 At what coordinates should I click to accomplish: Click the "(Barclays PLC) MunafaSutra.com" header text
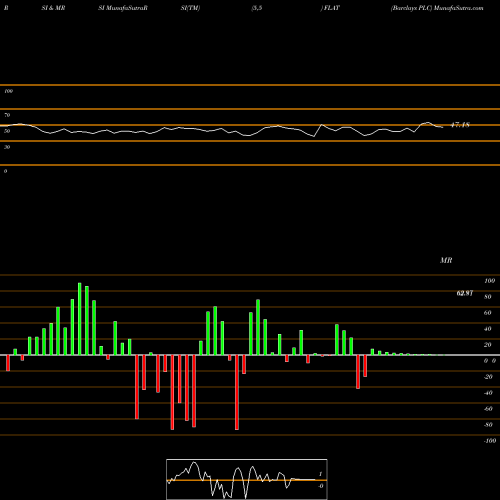tap(437, 8)
